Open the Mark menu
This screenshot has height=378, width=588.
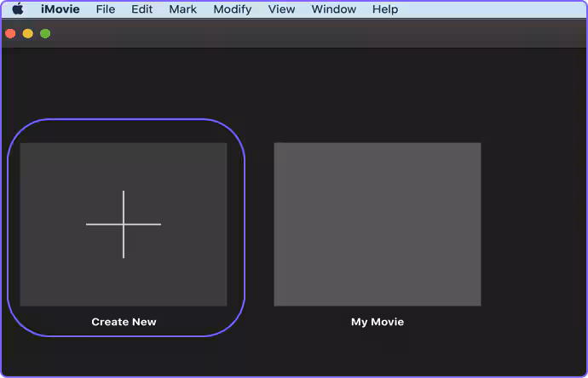(182, 9)
